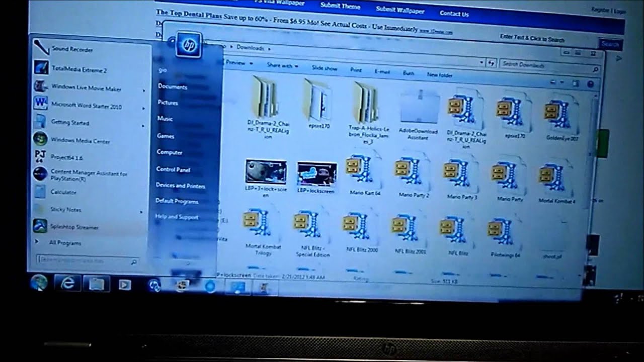Click the Downloads breadcrumb in address bar

pyautogui.click(x=250, y=48)
